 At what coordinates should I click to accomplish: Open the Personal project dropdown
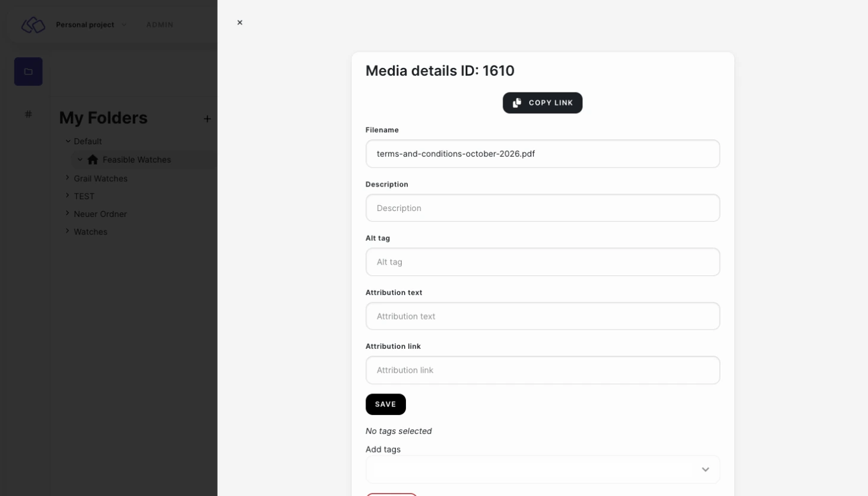pyautogui.click(x=91, y=24)
